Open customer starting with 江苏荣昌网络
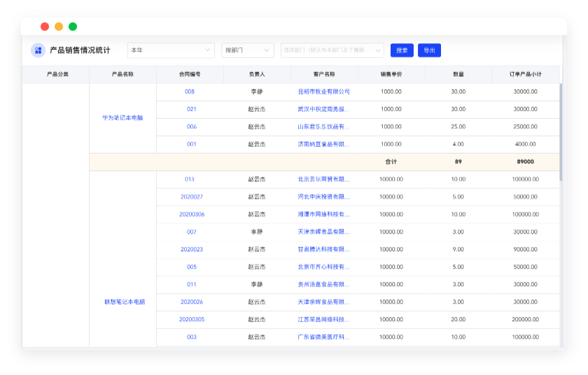 (323, 319)
